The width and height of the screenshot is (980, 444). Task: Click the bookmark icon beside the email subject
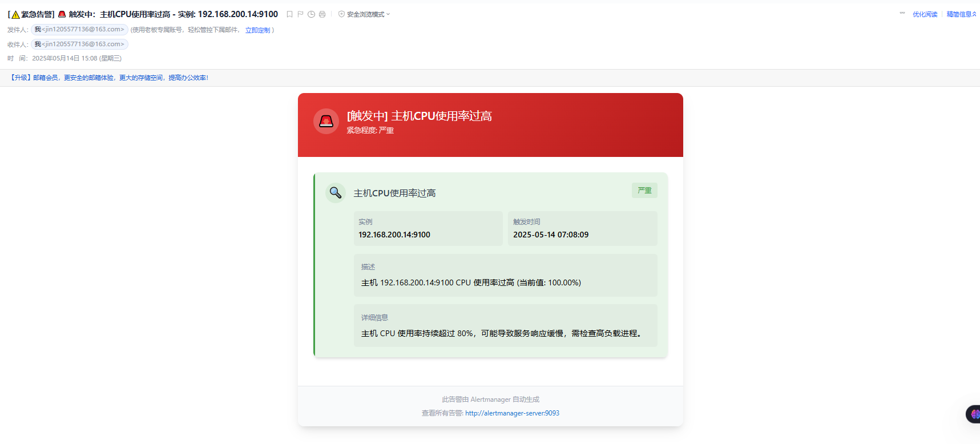coord(289,14)
